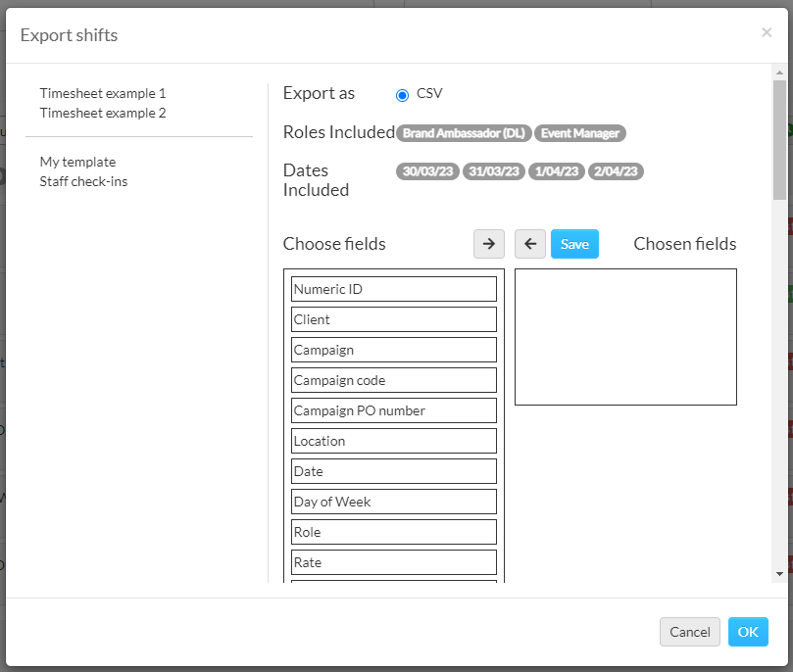Screen dimensions: 793x672
Task: Click scrollbar up arrow in dialog
Action: [x=779, y=72]
